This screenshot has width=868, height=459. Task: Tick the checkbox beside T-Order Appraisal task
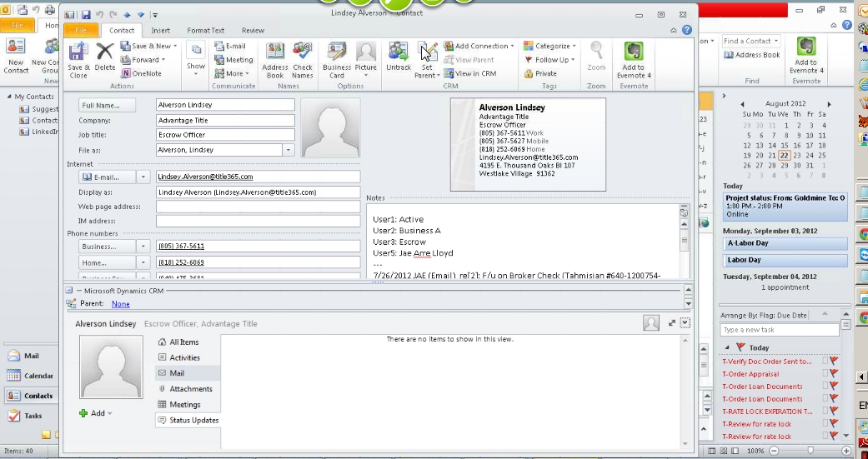(825, 374)
